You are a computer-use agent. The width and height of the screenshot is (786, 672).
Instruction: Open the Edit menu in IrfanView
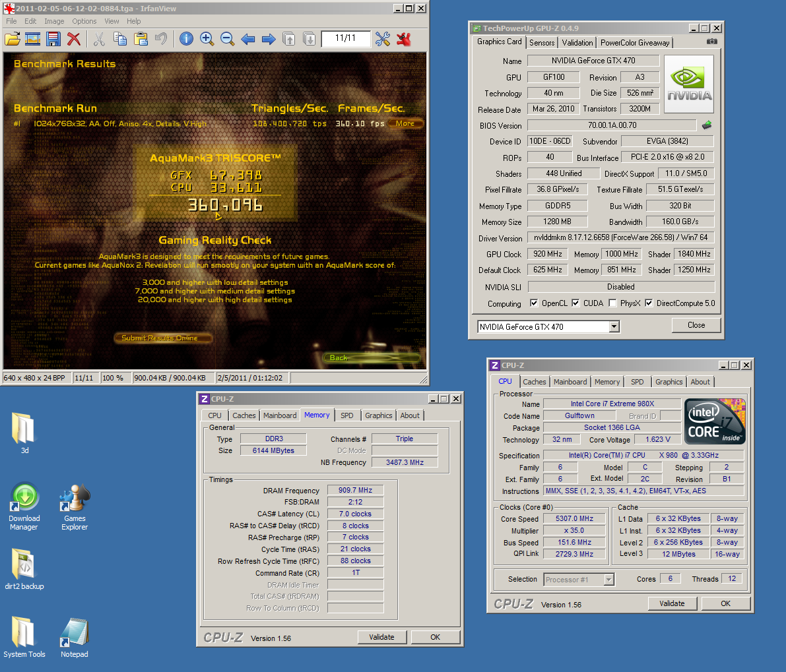30,21
